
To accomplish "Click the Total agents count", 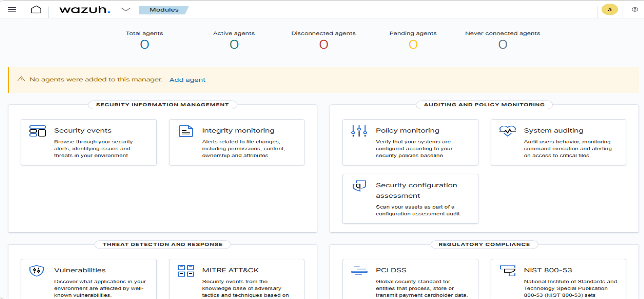I will pyautogui.click(x=145, y=44).
